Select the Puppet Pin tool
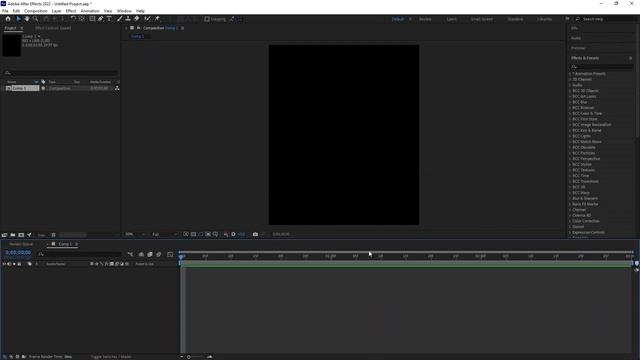Screen dimensions: 640x360 tap(157, 19)
